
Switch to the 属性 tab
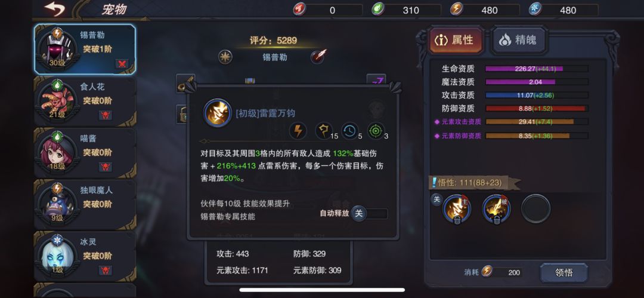[x=457, y=40]
